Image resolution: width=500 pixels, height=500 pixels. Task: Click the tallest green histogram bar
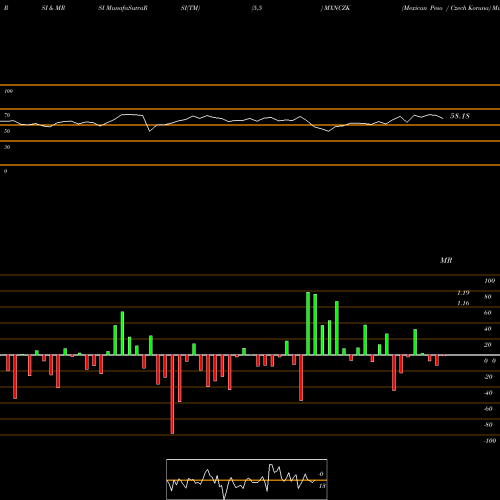[x=308, y=323]
